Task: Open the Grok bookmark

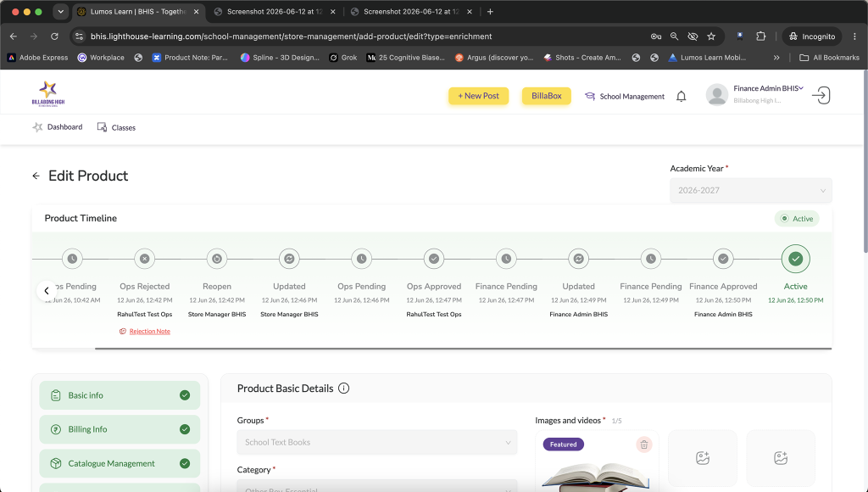Action: [x=343, y=58]
